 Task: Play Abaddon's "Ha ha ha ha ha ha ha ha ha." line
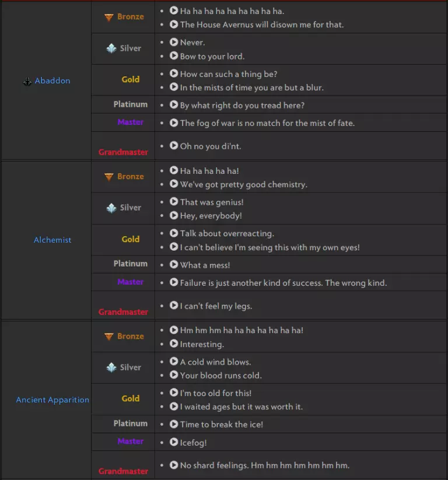pyautogui.click(x=173, y=10)
